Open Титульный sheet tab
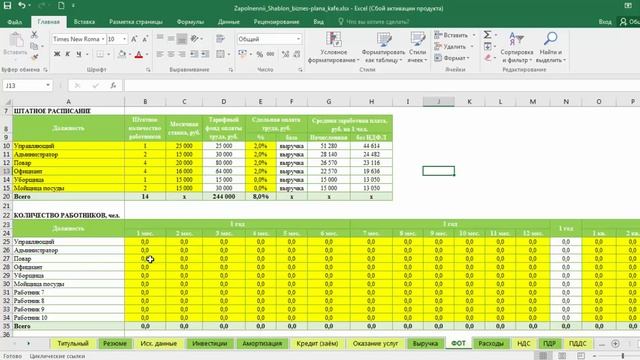The height and width of the screenshot is (360, 640). (73, 344)
